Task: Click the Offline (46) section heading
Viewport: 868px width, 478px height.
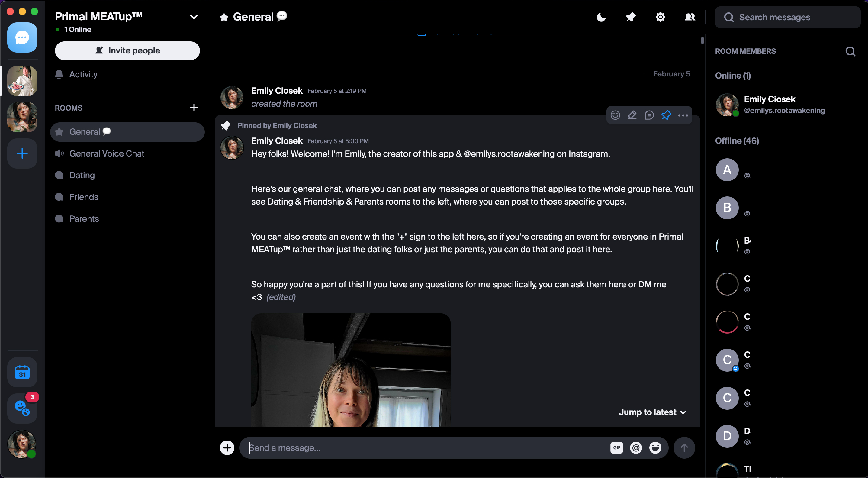Action: 737,141
